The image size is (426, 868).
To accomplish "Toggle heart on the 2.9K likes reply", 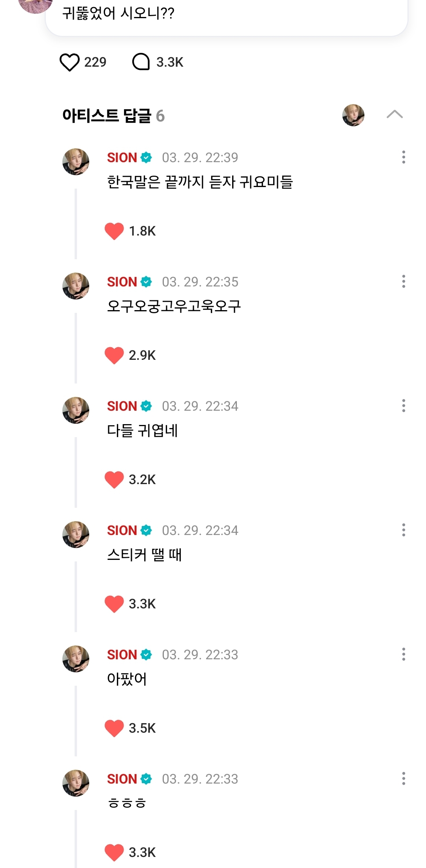I will pos(114,355).
